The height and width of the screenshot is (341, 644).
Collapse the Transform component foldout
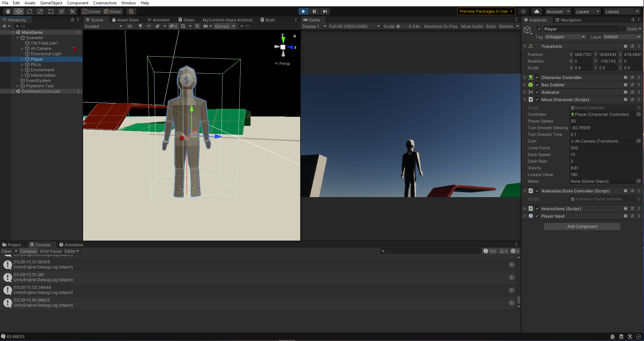[525, 46]
